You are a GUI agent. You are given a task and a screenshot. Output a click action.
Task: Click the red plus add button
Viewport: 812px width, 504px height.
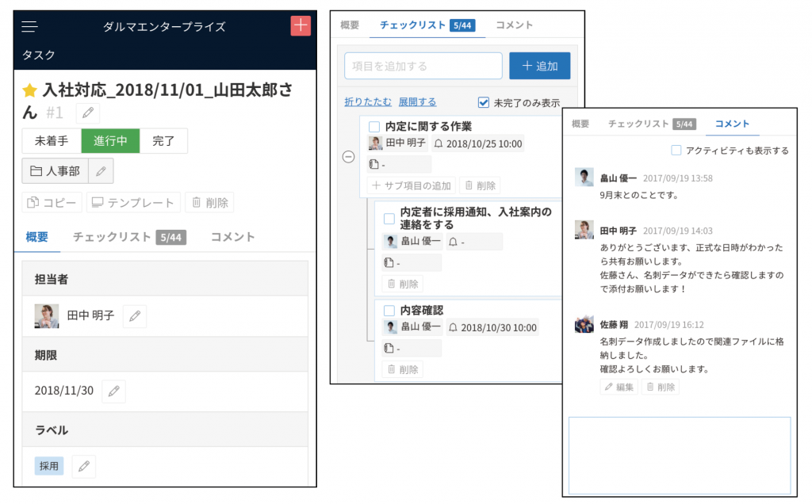click(x=301, y=25)
